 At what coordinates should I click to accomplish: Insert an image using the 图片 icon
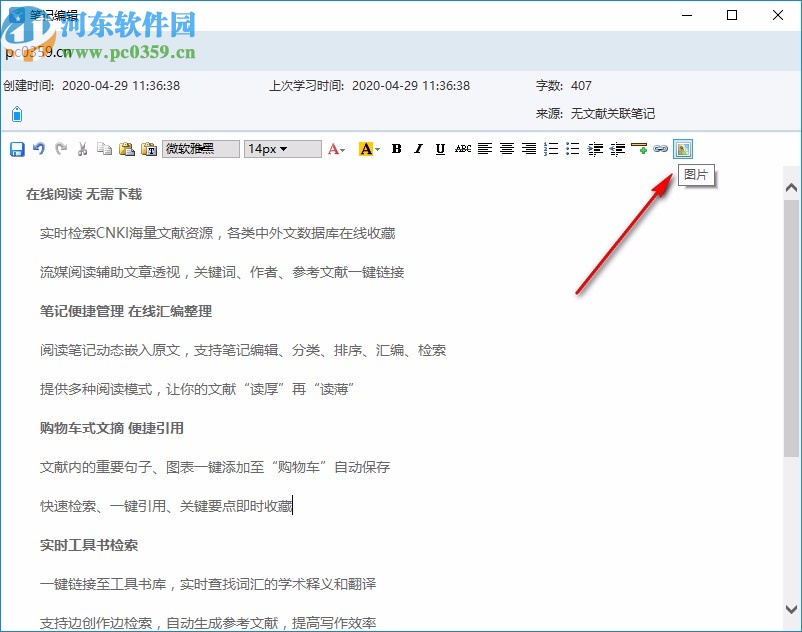pyautogui.click(x=682, y=148)
